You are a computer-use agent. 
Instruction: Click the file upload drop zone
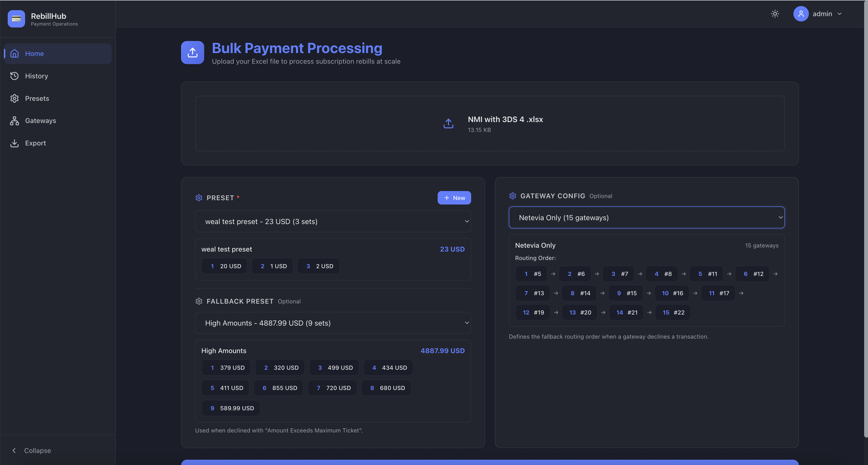pyautogui.click(x=490, y=123)
